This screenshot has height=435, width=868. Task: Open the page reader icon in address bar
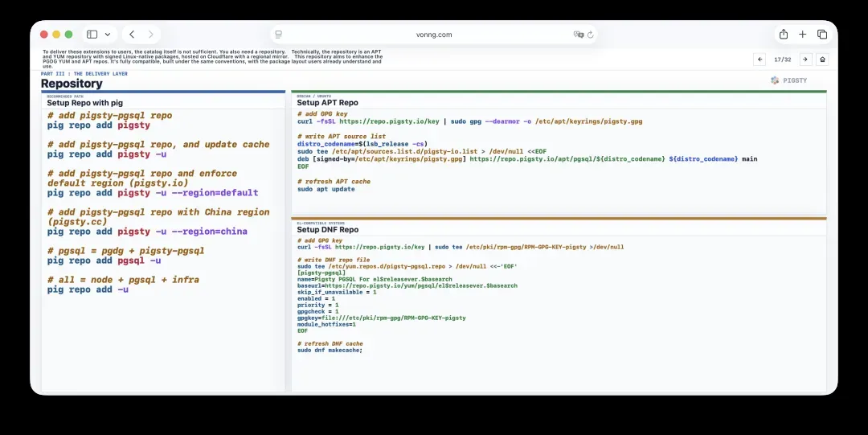[278, 35]
